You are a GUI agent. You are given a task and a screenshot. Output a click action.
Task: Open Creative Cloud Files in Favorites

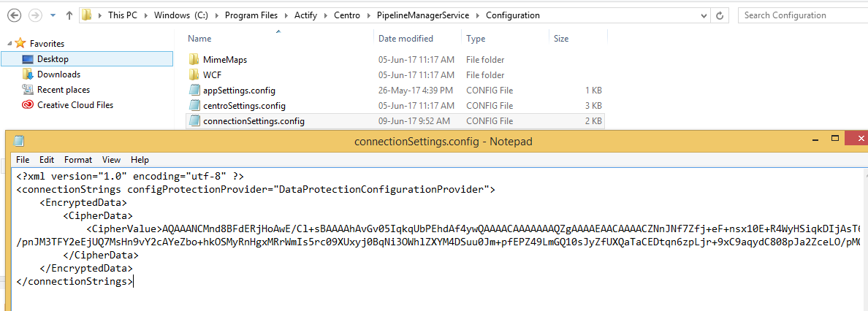tap(75, 105)
